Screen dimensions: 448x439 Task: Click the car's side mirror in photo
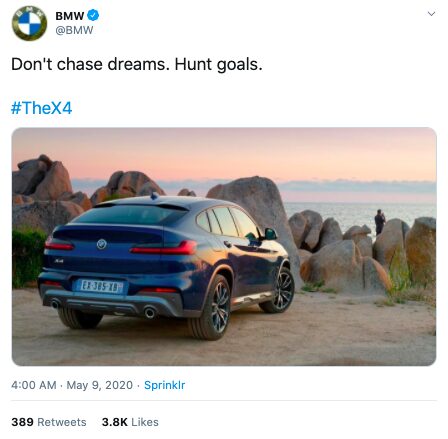tap(270, 234)
